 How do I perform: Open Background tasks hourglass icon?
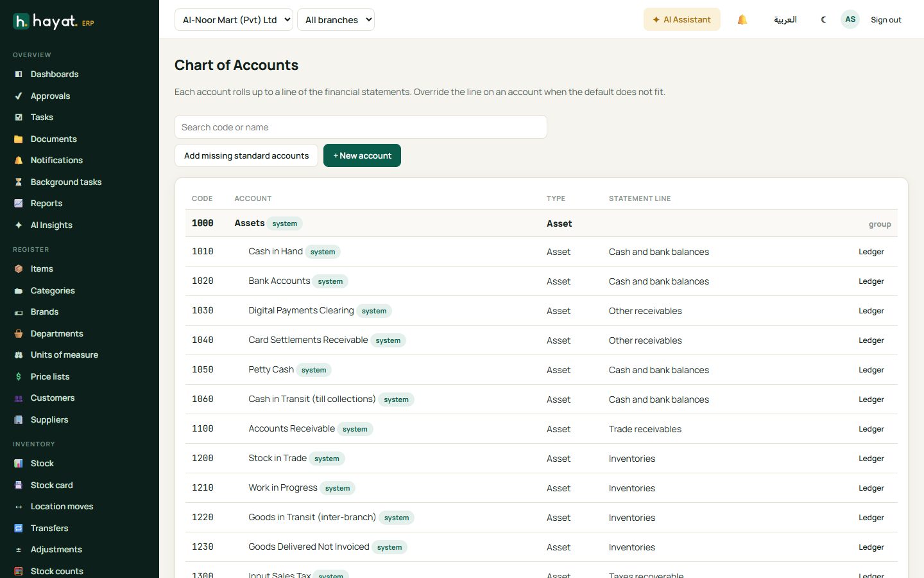(19, 182)
